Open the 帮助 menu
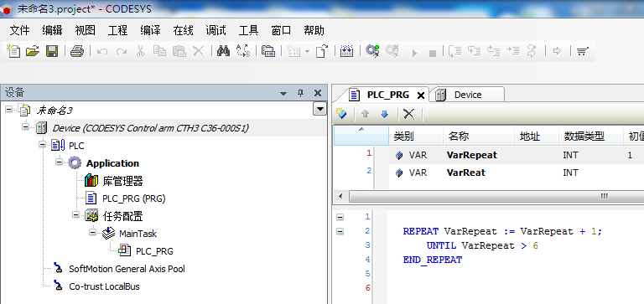Viewport: 644px width, 304px height. pyautogui.click(x=314, y=30)
